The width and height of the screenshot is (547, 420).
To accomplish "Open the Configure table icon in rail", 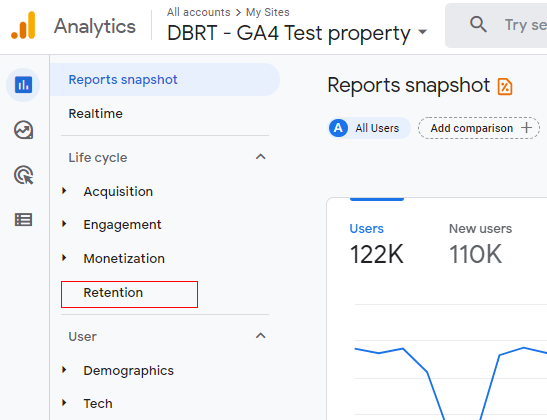I will click(23, 220).
